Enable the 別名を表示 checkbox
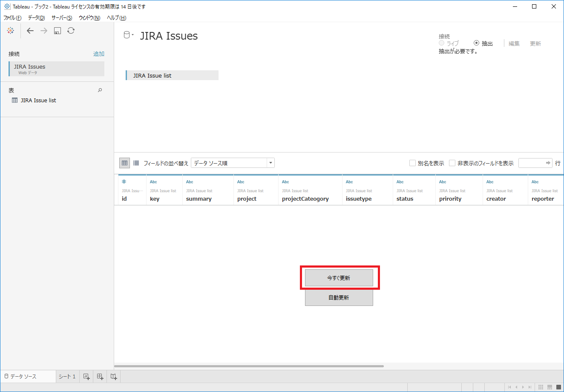564x392 pixels. 412,163
